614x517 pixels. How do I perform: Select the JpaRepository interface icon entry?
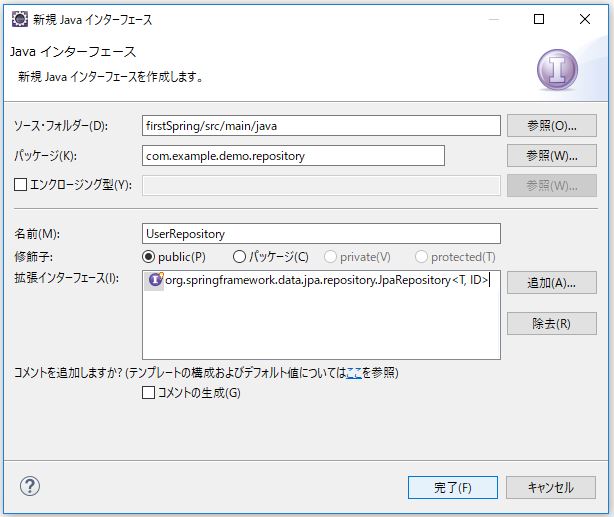(x=155, y=280)
